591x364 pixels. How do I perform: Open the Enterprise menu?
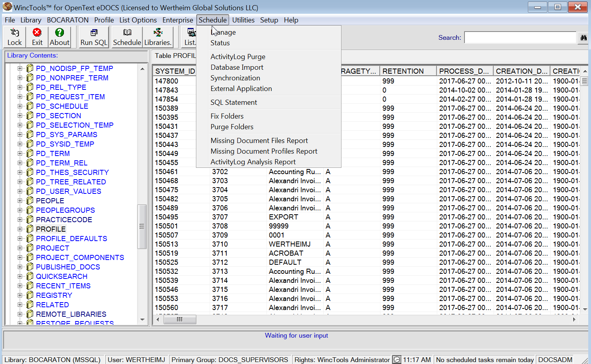(178, 20)
